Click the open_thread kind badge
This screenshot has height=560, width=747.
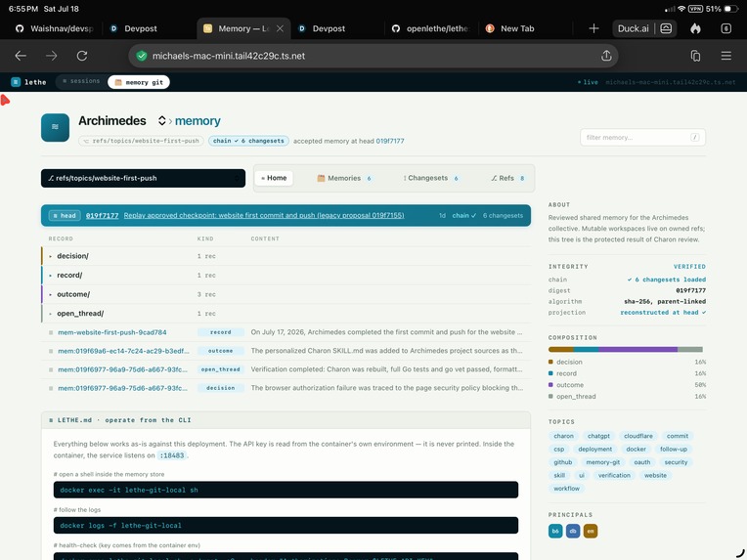(221, 369)
